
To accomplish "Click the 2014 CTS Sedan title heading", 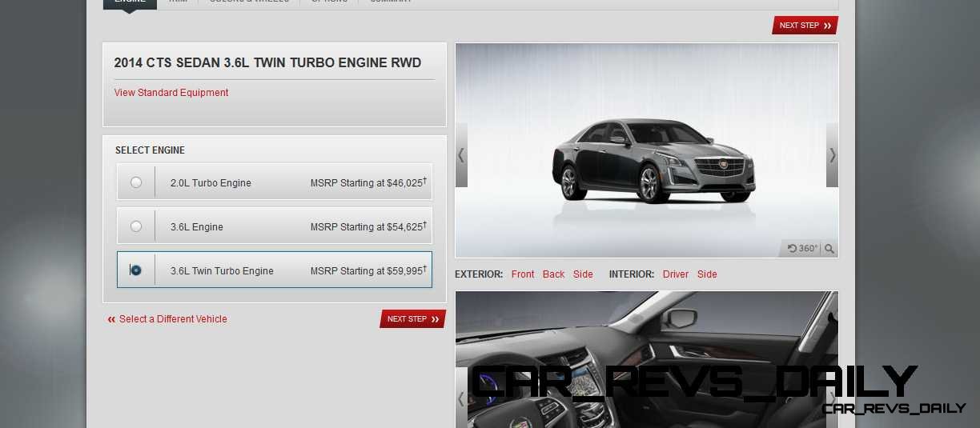I will [x=267, y=63].
